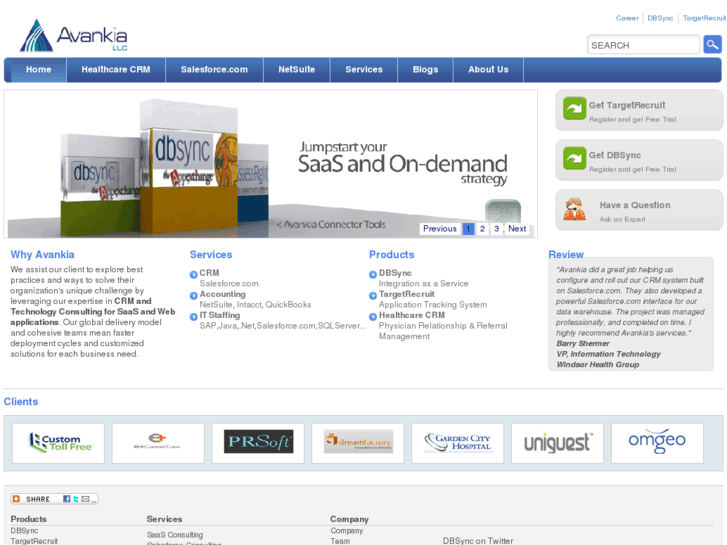The image size is (727, 545).
Task: Click the Career link at top right
Action: point(627,18)
